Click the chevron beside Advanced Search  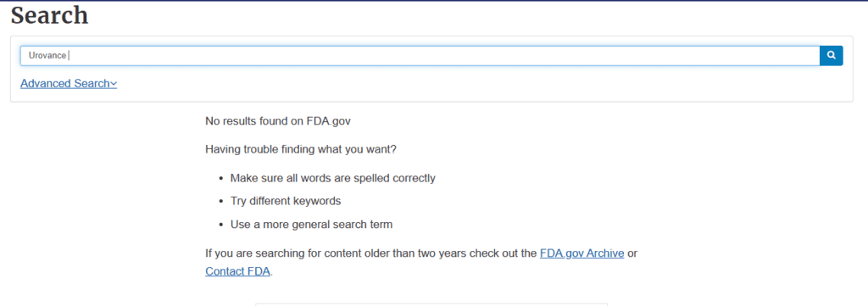114,84
